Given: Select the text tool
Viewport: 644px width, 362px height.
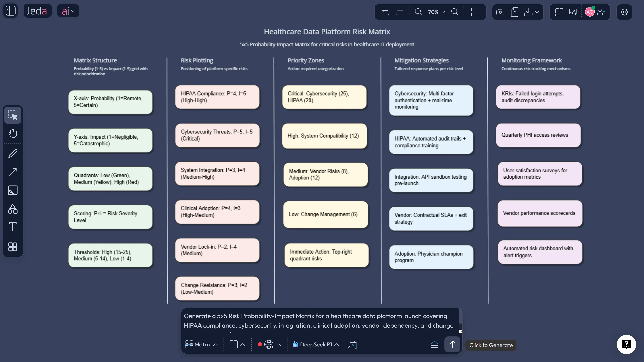Looking at the screenshot, I should click(x=13, y=227).
